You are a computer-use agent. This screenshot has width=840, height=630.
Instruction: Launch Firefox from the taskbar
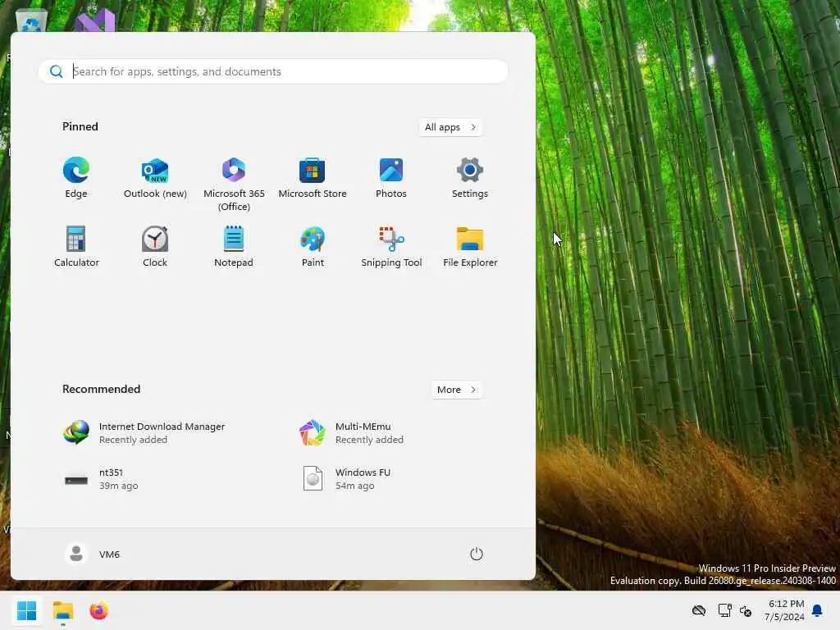(x=99, y=610)
